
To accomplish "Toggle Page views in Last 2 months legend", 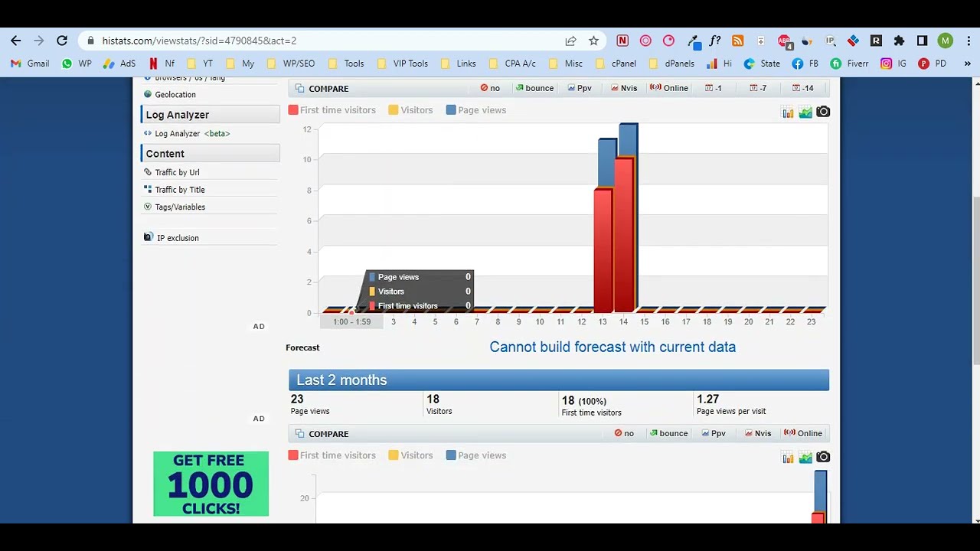I will tap(476, 455).
